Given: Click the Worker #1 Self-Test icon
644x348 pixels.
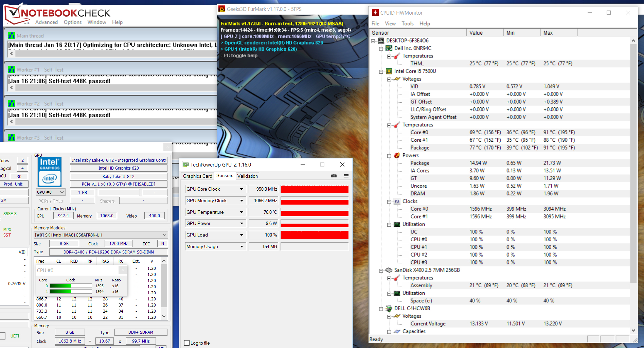Looking at the screenshot, I should tap(12, 69).
